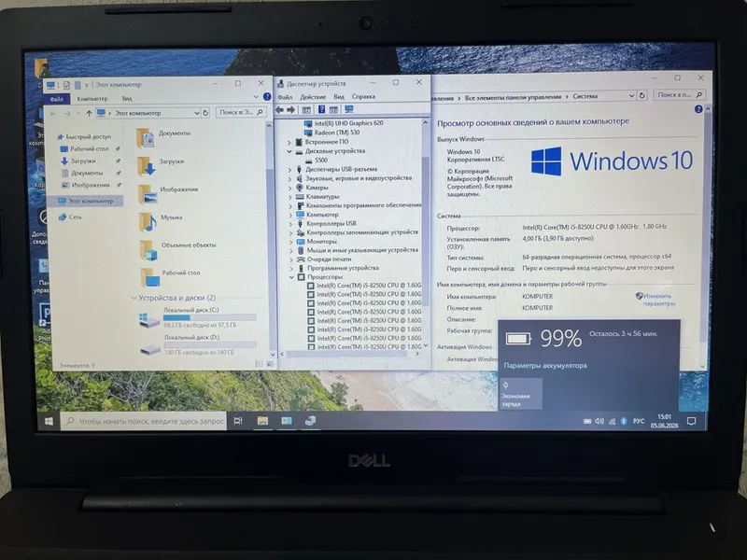Open Device Manager Вид menu

339,97
